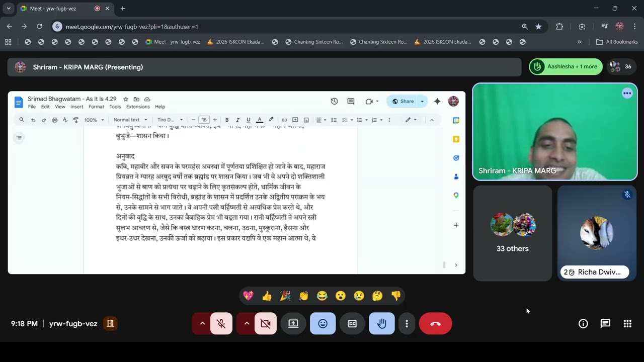Toggle bold formatting
Image resolution: width=644 pixels, height=362 pixels.
click(227, 120)
